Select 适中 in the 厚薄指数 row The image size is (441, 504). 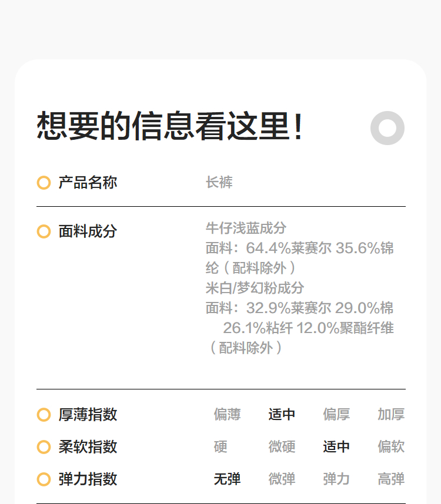282,415
